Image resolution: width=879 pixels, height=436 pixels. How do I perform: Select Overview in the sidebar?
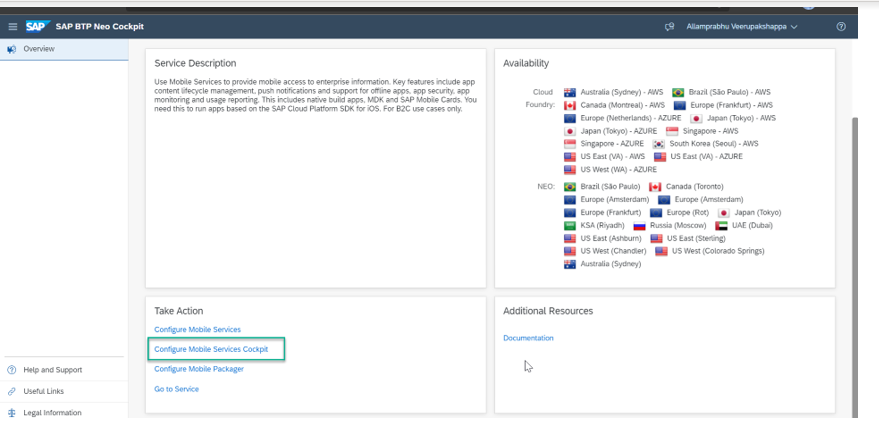[64, 49]
